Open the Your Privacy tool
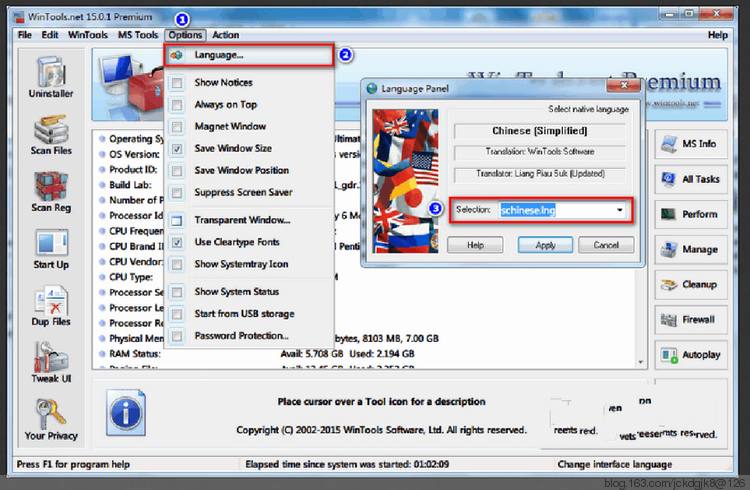The image size is (750, 490). click(51, 420)
